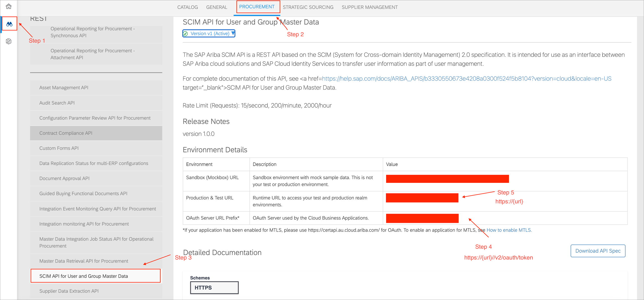644x300 pixels.
Task: Click the Production & Test URL cell
Action: (x=216, y=201)
